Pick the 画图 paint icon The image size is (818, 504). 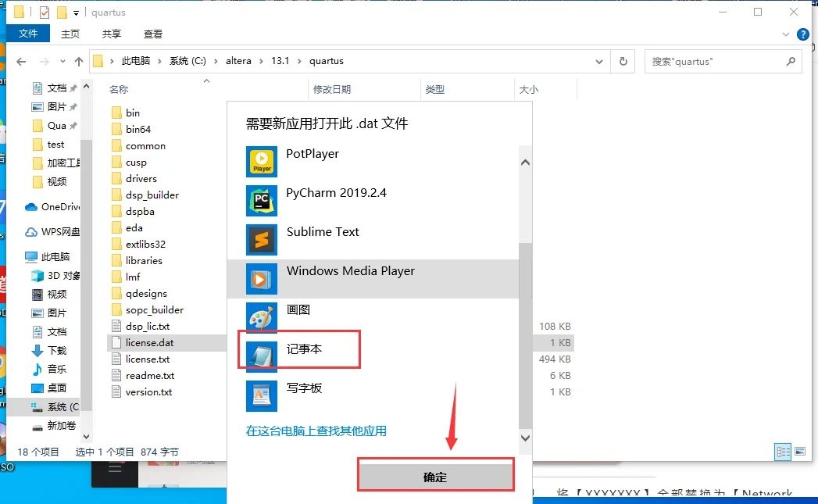tap(262, 318)
